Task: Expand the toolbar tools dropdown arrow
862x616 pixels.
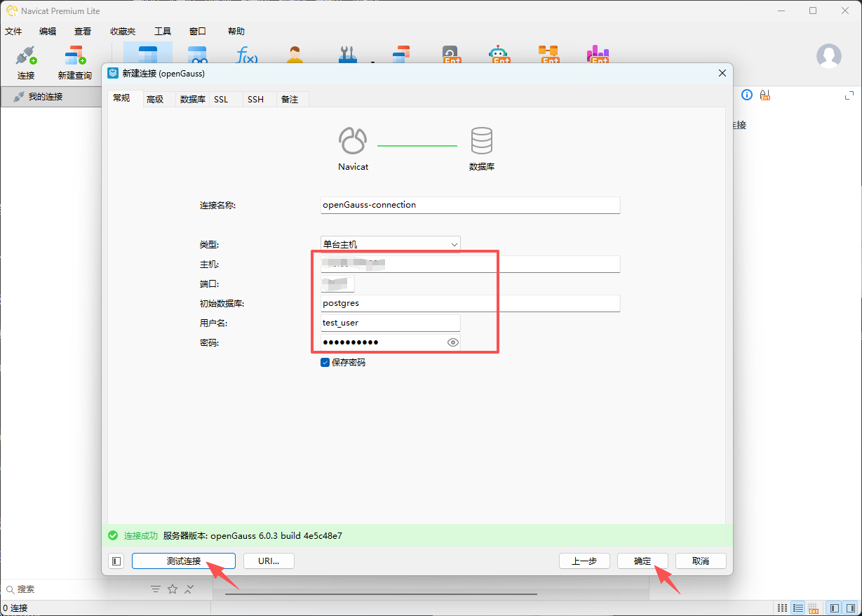Action: pos(372,62)
